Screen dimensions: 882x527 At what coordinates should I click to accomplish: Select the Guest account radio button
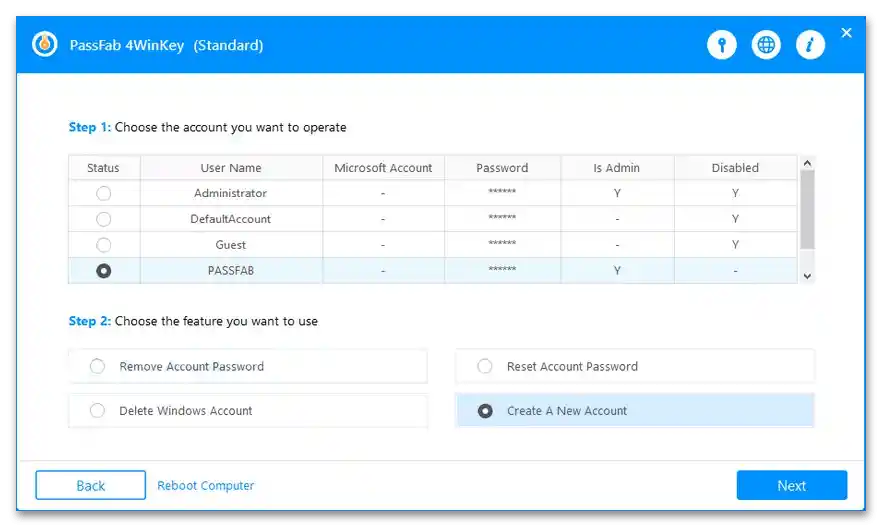tap(104, 245)
